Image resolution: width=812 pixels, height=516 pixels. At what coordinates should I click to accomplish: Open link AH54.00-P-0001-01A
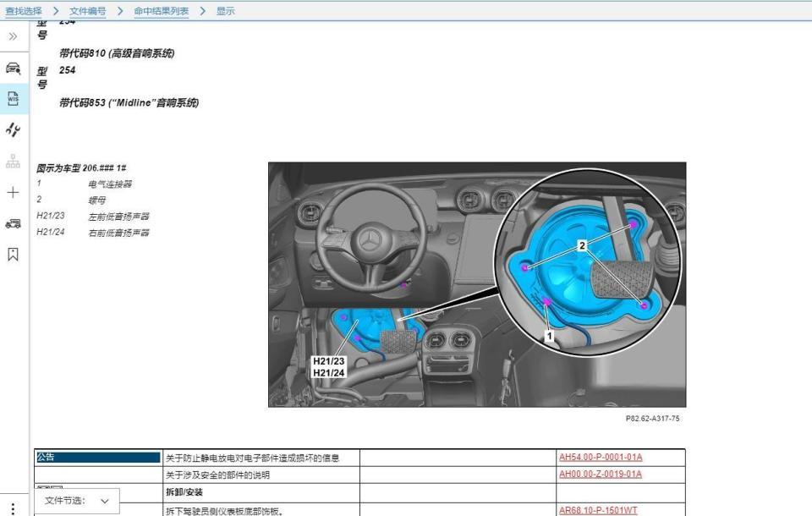coord(601,458)
